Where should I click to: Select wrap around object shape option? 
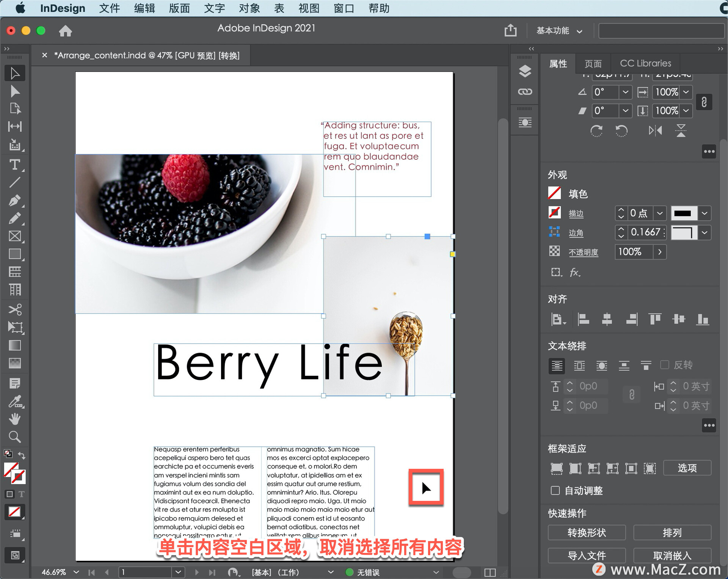(601, 366)
